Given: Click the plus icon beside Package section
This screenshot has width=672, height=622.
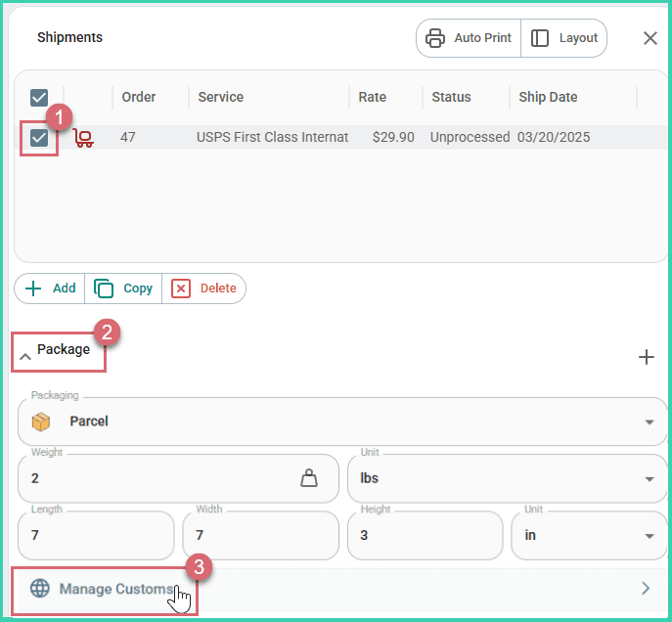Looking at the screenshot, I should [x=646, y=357].
